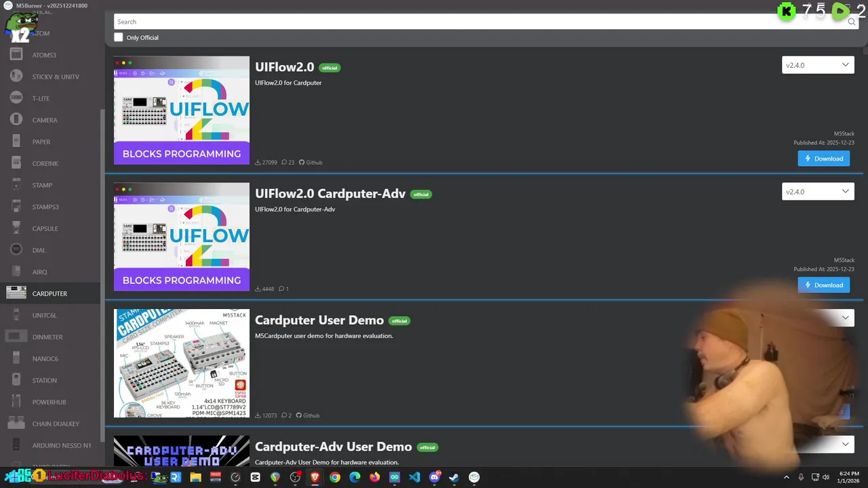
Task: Click the search magnifier icon
Action: (851, 22)
